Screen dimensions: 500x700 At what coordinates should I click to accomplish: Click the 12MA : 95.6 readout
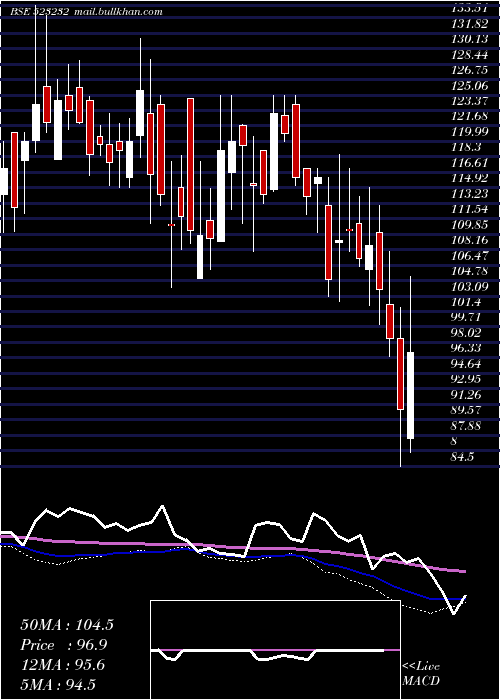pyautogui.click(x=63, y=665)
